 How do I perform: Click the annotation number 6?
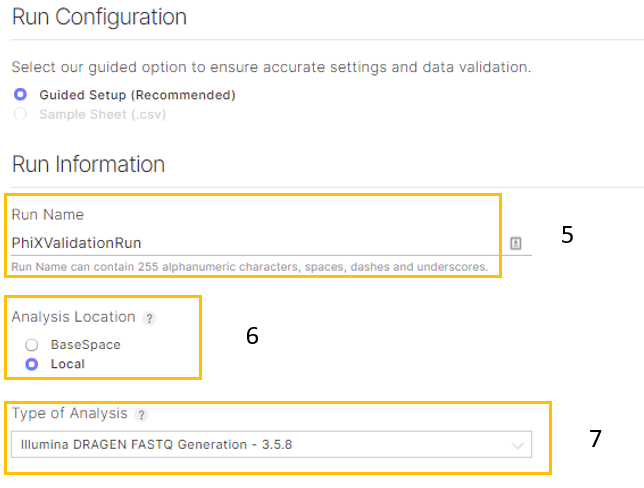[252, 336]
